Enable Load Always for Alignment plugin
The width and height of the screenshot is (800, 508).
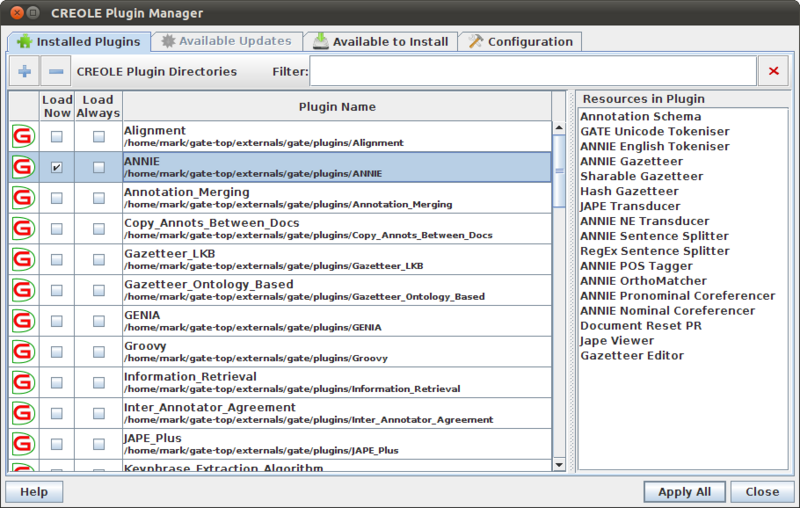(x=98, y=137)
